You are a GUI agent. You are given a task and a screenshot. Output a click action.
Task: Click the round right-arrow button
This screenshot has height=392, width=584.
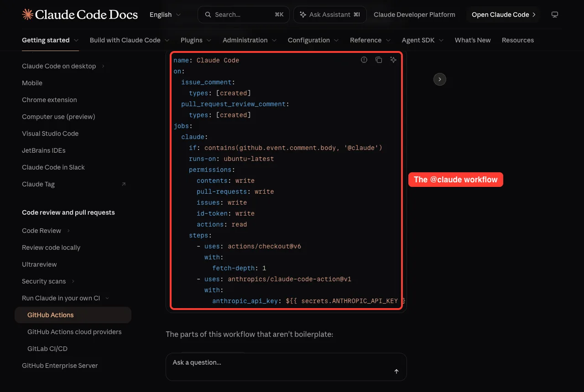pos(439,79)
